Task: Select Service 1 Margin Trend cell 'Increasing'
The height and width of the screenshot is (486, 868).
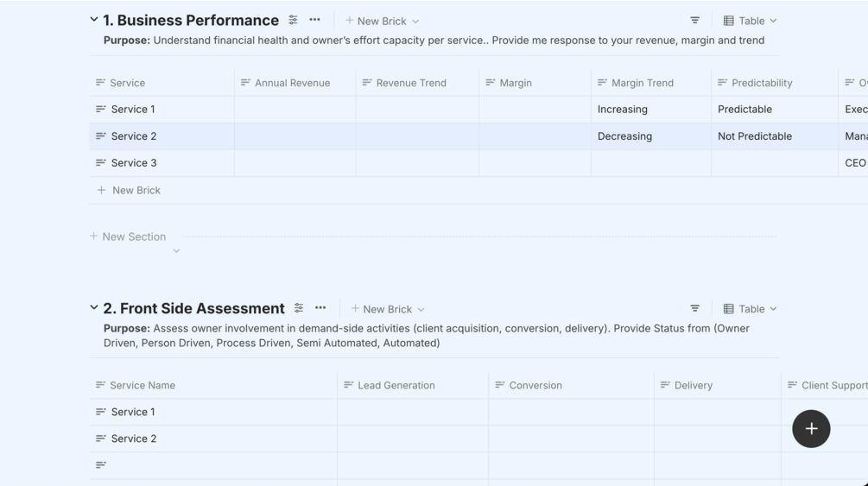Action: [x=622, y=110]
